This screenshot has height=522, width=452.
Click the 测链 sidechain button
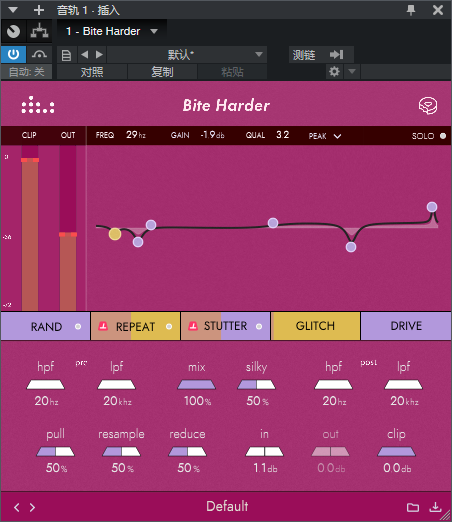[304, 55]
